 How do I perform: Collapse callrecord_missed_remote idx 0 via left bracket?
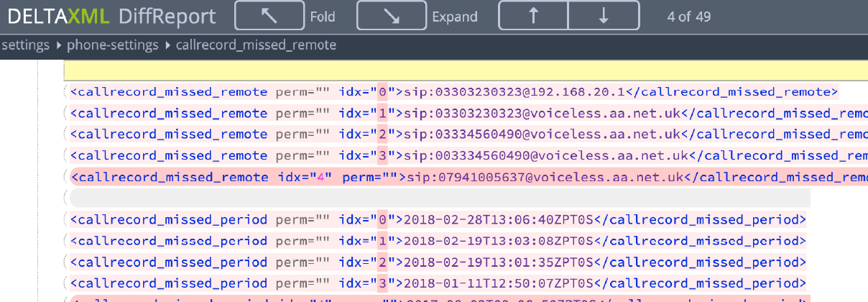[x=67, y=92]
